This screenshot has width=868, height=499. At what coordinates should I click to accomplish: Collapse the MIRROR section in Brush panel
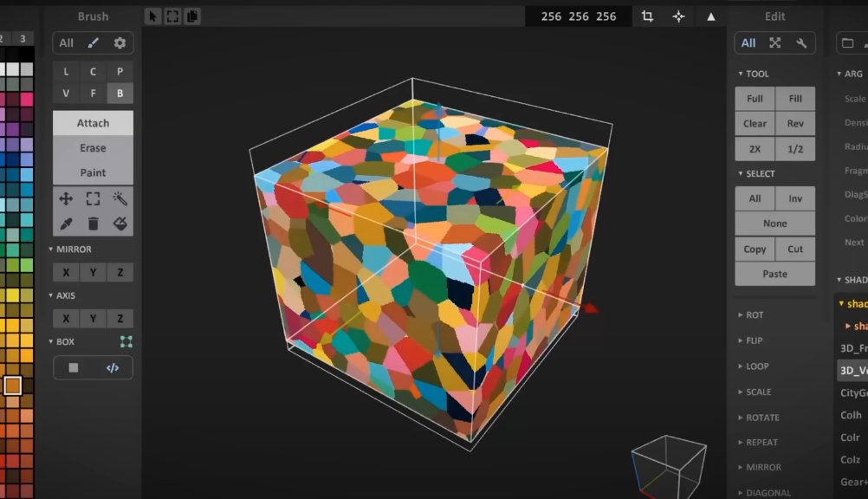click(70, 249)
